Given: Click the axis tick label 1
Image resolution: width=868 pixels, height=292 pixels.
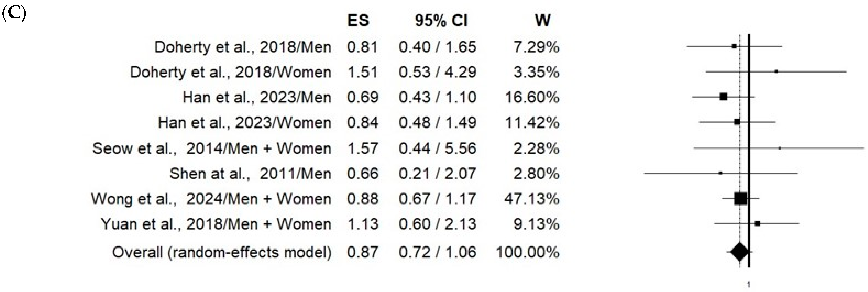Looking at the screenshot, I should pos(749,285).
